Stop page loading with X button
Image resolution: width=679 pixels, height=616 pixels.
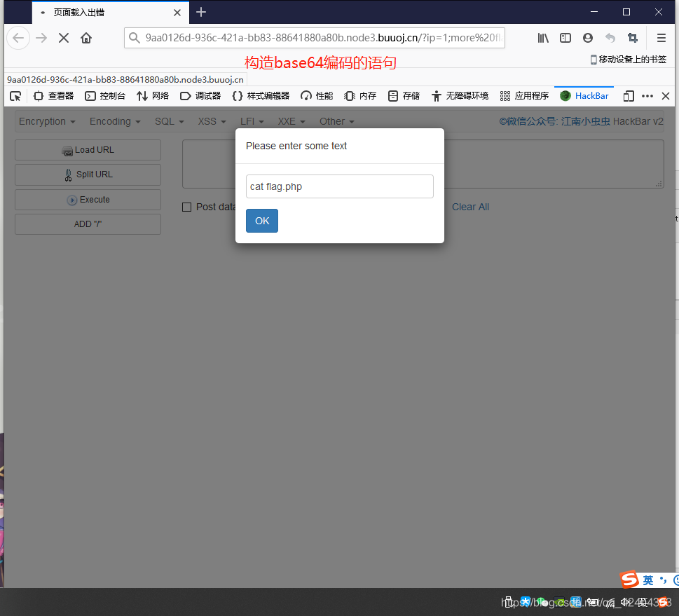(64, 38)
